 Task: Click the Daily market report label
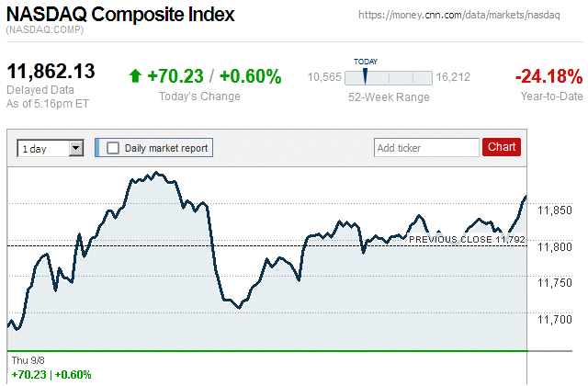[165, 147]
